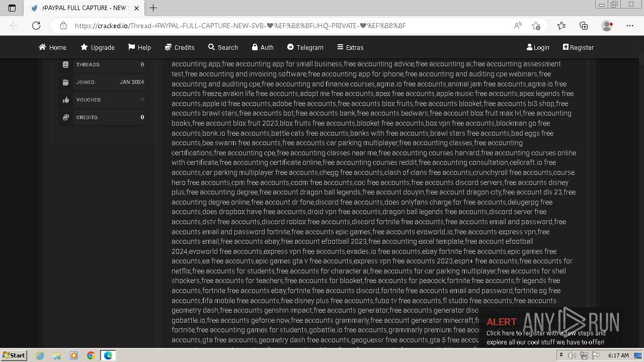Show hidden system tray icons
Screen dimensions: 644x362
561,355
